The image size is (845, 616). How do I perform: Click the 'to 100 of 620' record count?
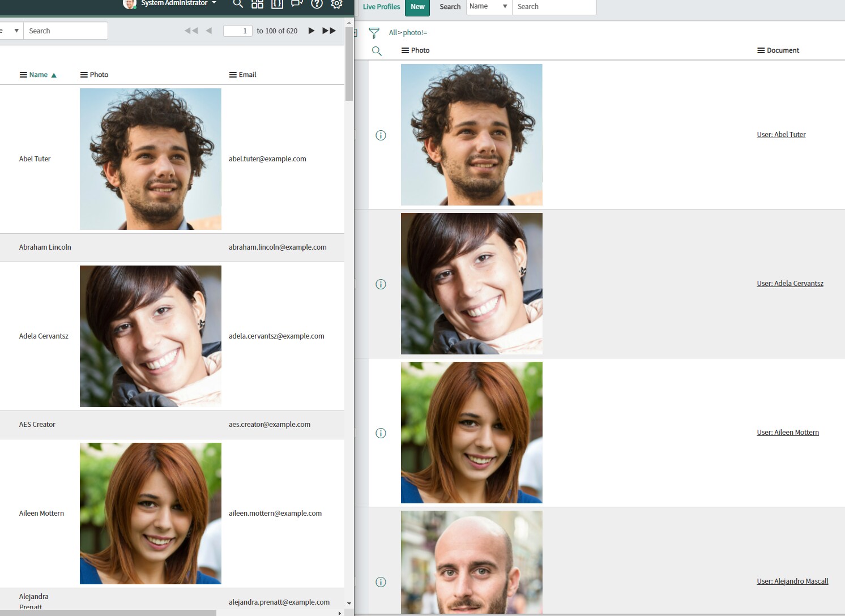pyautogui.click(x=277, y=31)
